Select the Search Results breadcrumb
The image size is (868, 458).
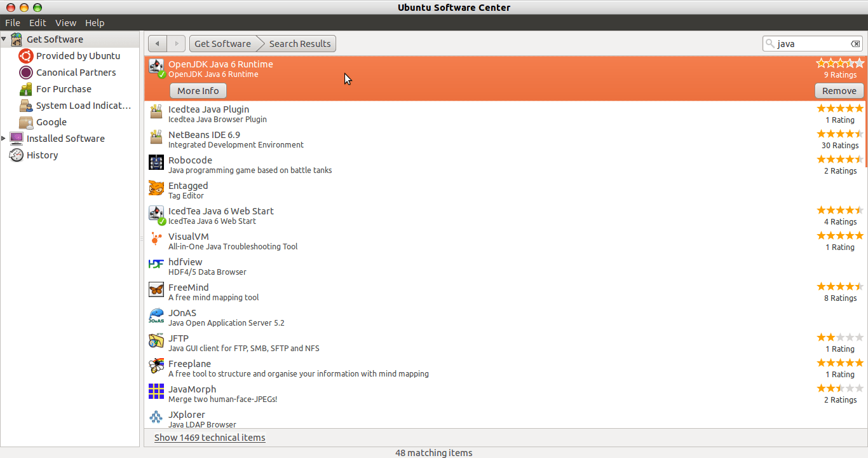pyautogui.click(x=299, y=44)
